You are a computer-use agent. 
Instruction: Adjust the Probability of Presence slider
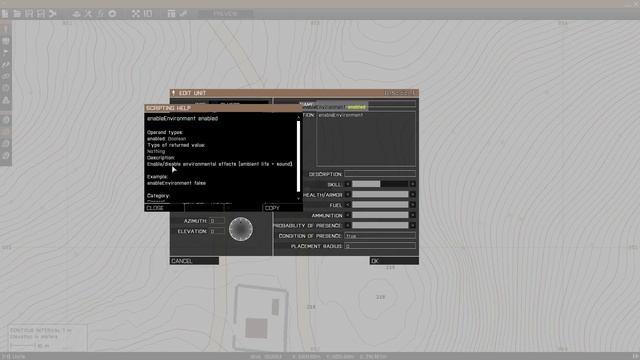(x=380, y=225)
